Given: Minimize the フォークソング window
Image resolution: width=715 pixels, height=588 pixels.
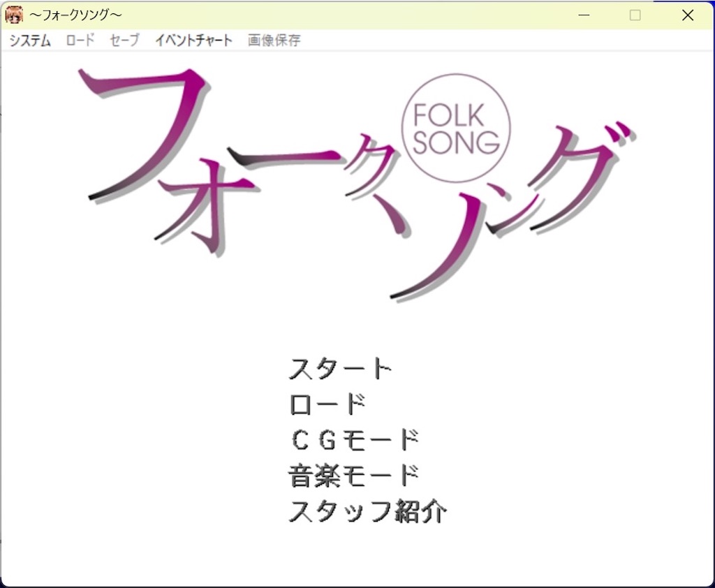Looking at the screenshot, I should tap(584, 15).
